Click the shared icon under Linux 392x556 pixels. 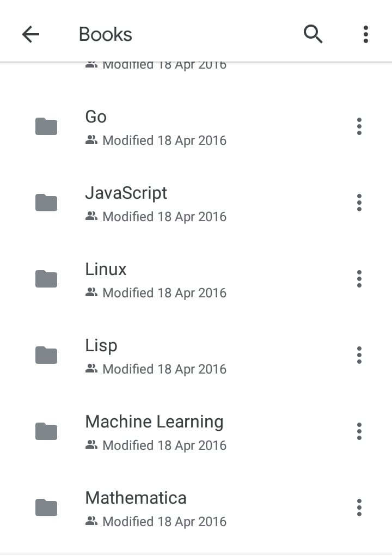[91, 293]
